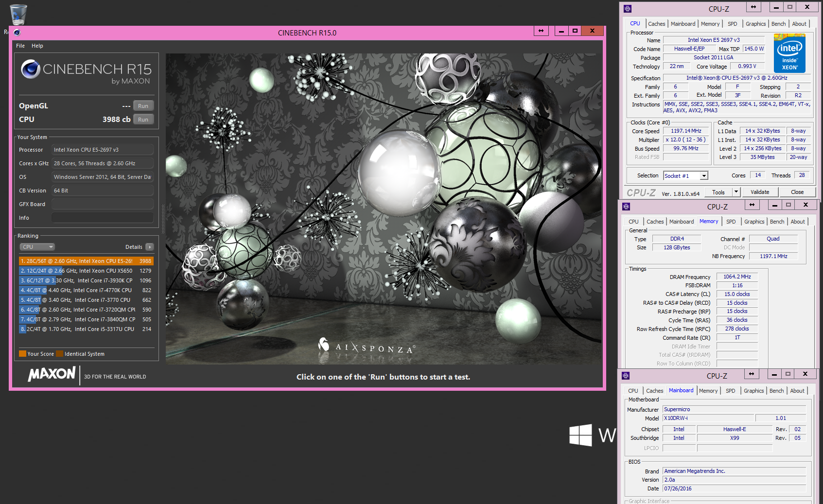Open About tab in top CPU-Z window
Viewport: 823px width, 504px height.
(x=799, y=24)
